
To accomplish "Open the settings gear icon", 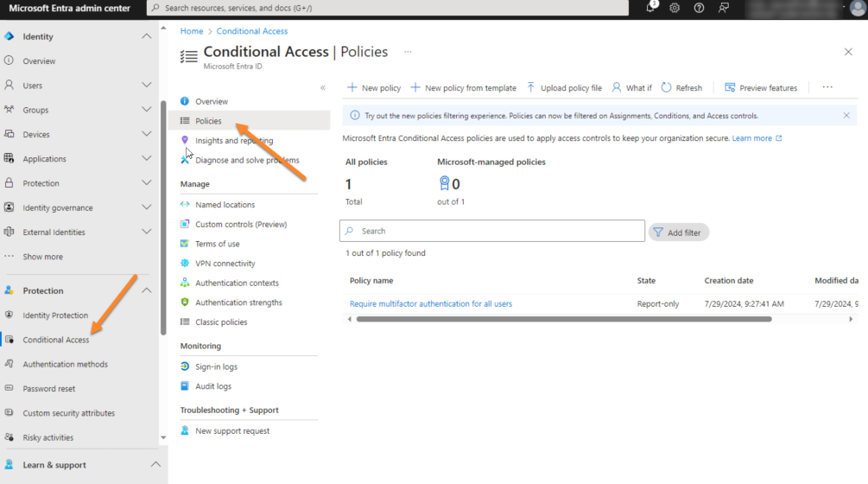I will pyautogui.click(x=675, y=8).
